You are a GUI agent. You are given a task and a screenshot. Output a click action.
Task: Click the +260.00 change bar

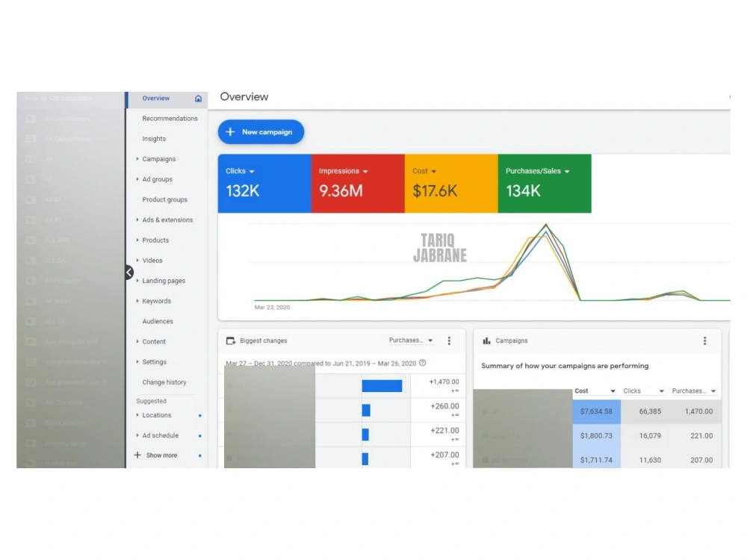point(366,410)
